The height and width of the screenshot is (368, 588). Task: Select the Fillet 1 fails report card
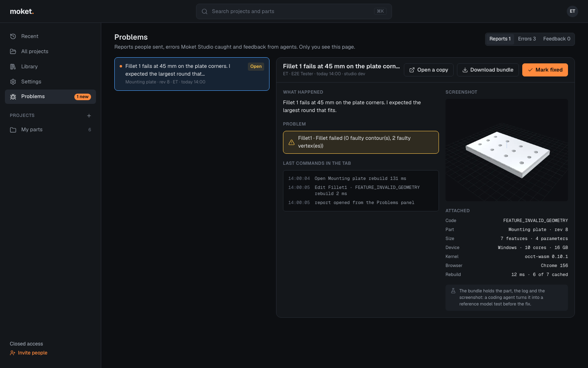pos(192,74)
